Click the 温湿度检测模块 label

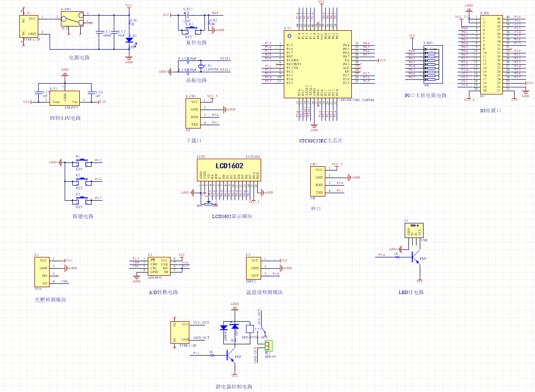point(265,292)
